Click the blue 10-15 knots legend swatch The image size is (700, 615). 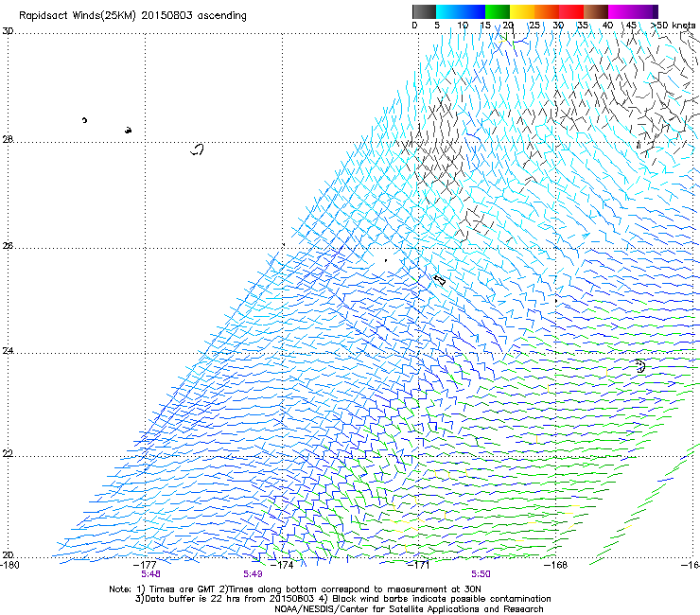(473, 11)
